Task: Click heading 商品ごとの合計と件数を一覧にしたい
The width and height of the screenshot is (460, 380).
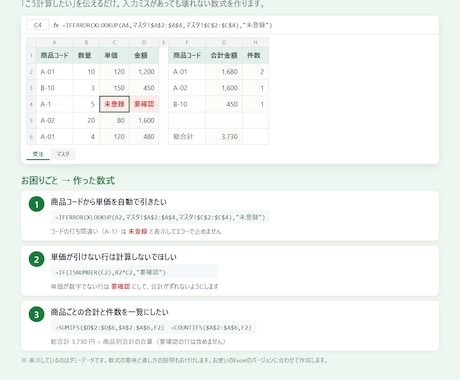Action: pos(110,312)
